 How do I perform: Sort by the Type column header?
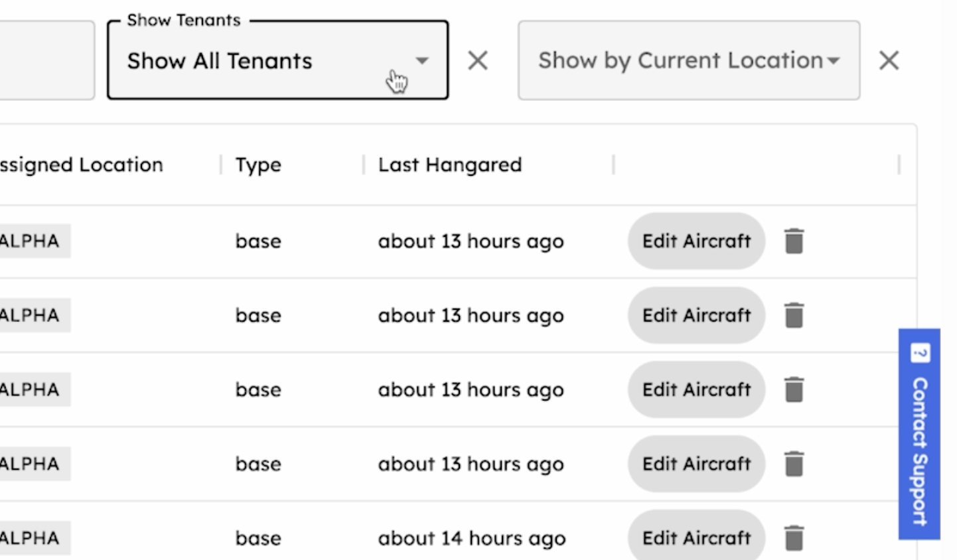pyautogui.click(x=258, y=165)
